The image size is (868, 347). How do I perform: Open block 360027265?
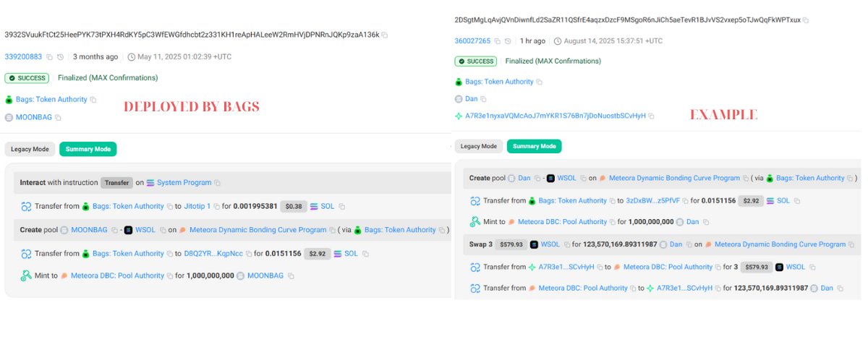472,41
